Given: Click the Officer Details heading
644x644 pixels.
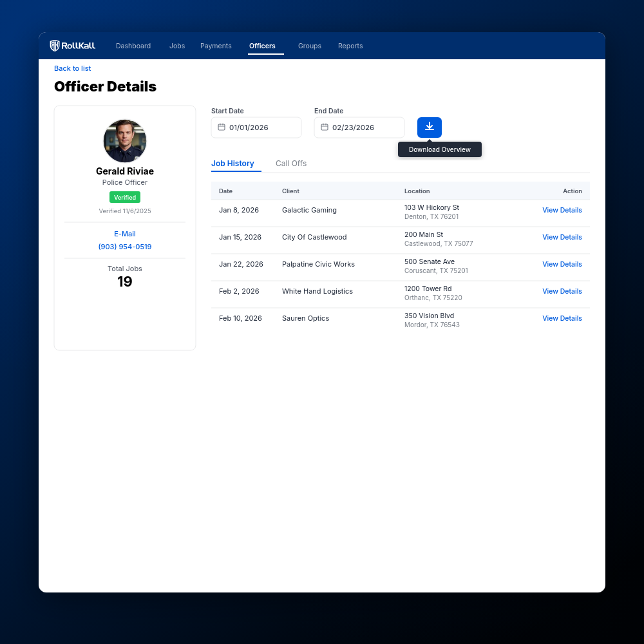Looking at the screenshot, I should [105, 87].
